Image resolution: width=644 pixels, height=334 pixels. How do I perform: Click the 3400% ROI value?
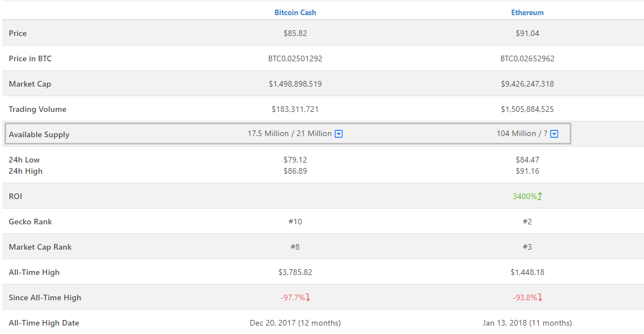(x=524, y=196)
